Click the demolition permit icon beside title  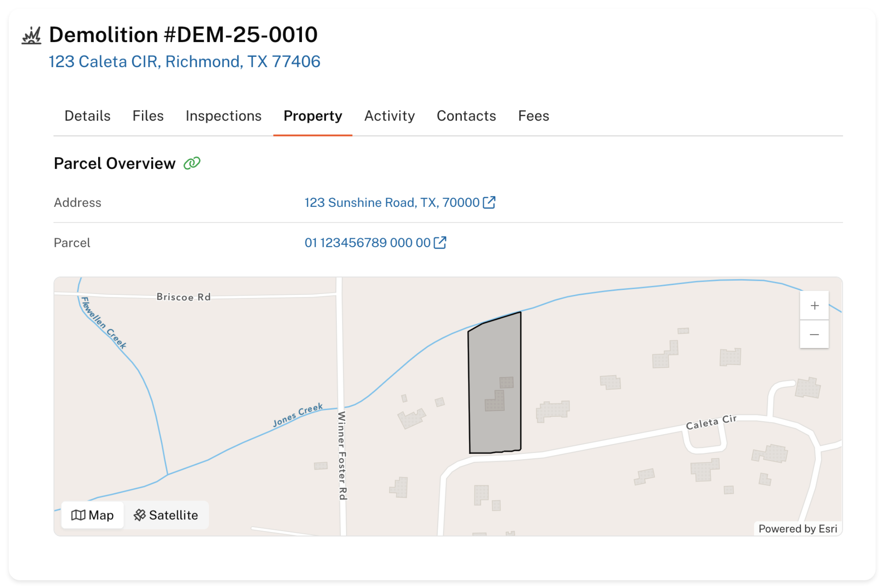(x=32, y=36)
